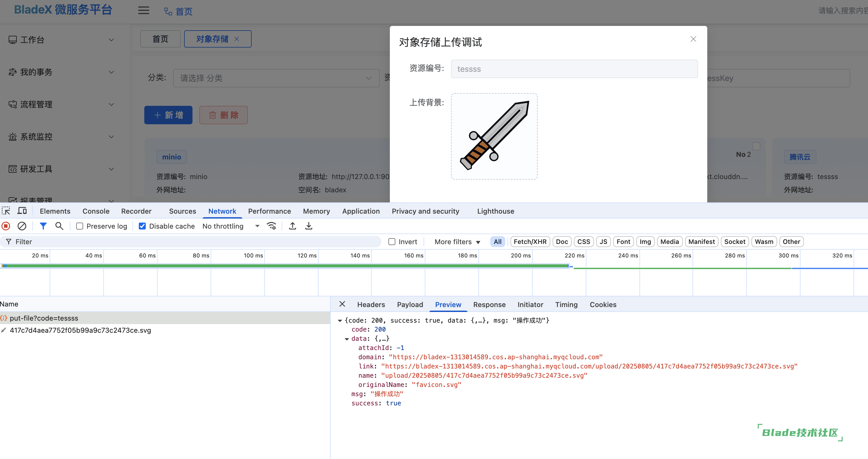The width and height of the screenshot is (868, 459).
Task: Toggle the device toolbar icon
Action: pyautogui.click(x=22, y=211)
